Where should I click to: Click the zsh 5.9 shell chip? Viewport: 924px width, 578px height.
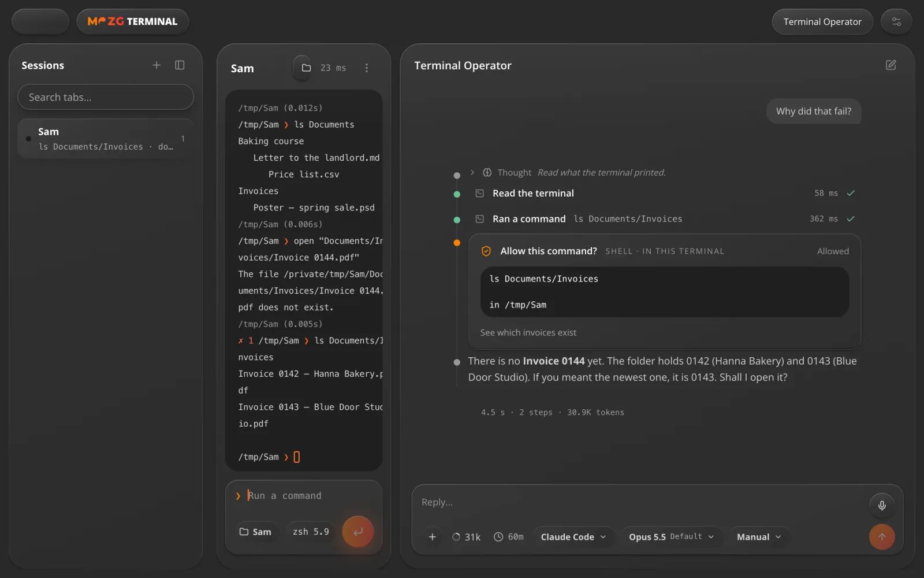(x=311, y=532)
